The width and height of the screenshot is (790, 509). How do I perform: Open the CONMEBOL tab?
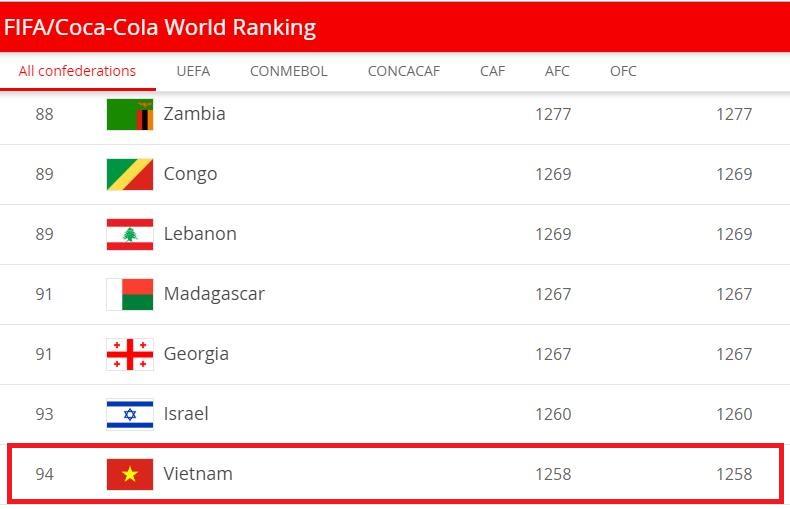[288, 71]
